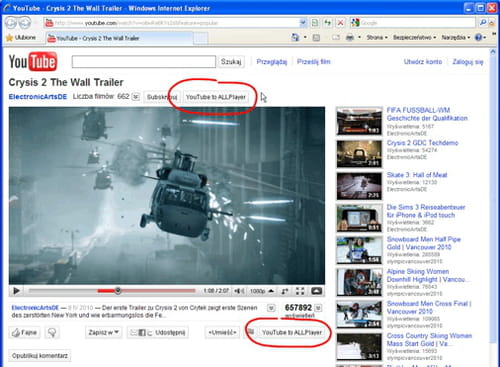This screenshot has height=367, width=500.
Task: Enter fullscreen mode in the video player
Action: [x=300, y=291]
